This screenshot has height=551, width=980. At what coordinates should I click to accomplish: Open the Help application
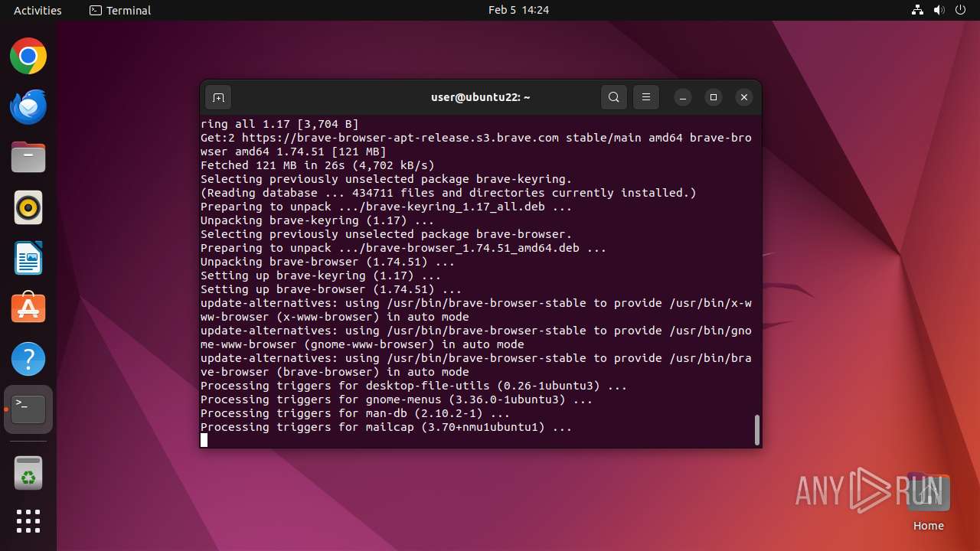pos(28,359)
